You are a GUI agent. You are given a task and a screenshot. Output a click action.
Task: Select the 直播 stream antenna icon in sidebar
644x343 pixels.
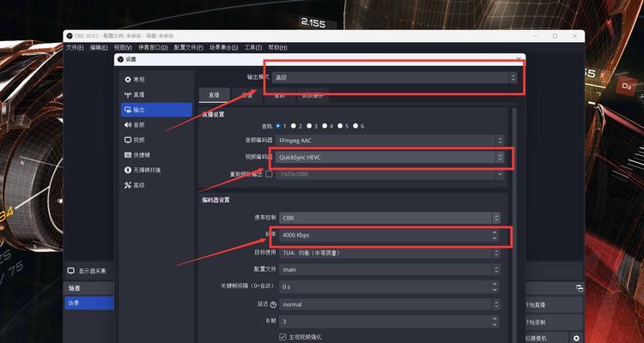coord(128,95)
